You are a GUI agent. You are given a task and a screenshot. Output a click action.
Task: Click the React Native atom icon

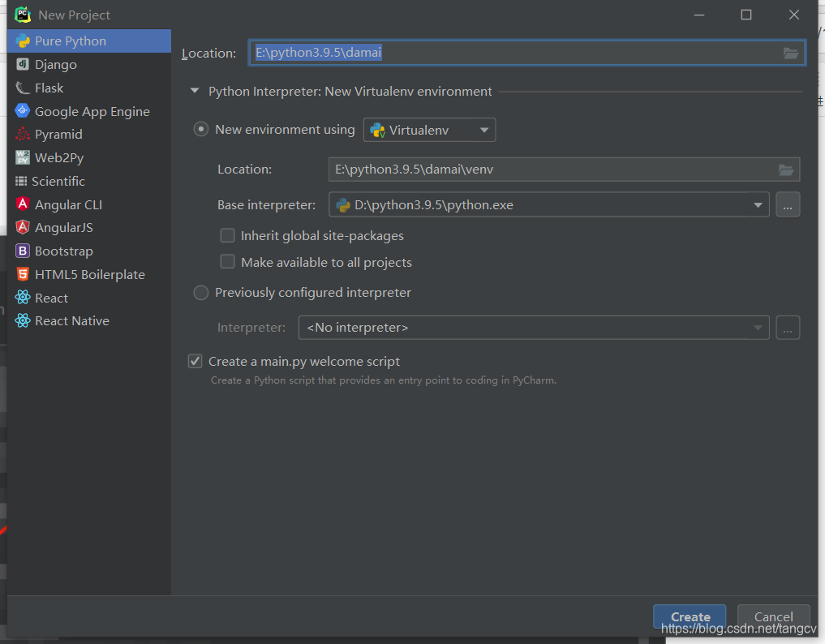pos(23,320)
